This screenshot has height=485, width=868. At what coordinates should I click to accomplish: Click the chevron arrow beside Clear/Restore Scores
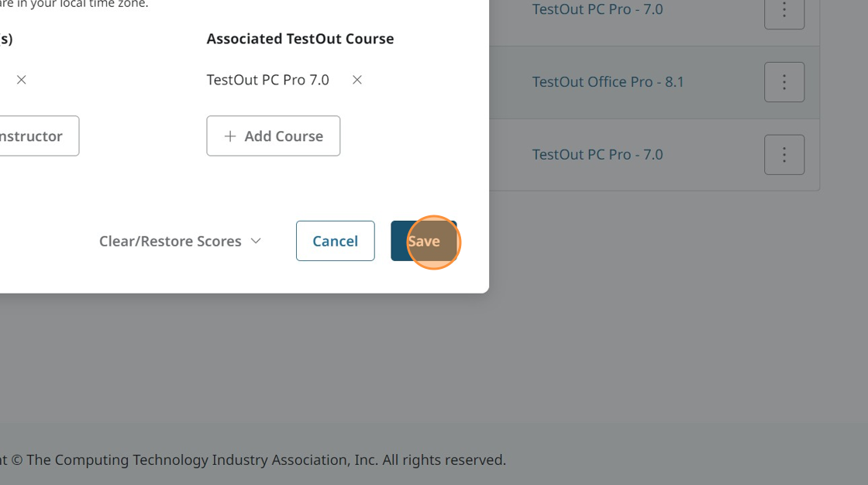256,241
